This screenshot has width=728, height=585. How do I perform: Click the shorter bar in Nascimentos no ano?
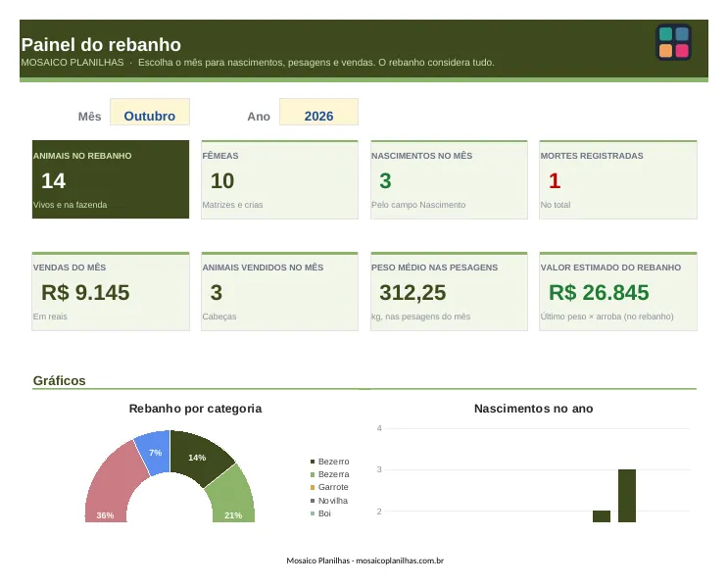tap(602, 516)
